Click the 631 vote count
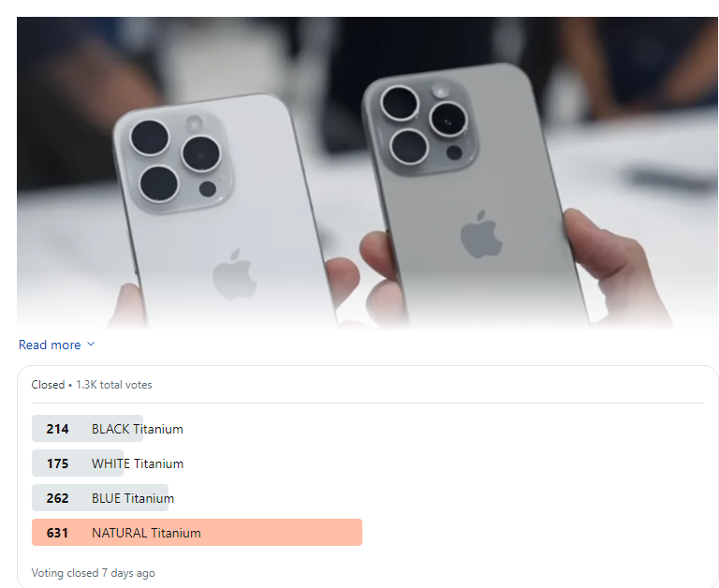 57,533
